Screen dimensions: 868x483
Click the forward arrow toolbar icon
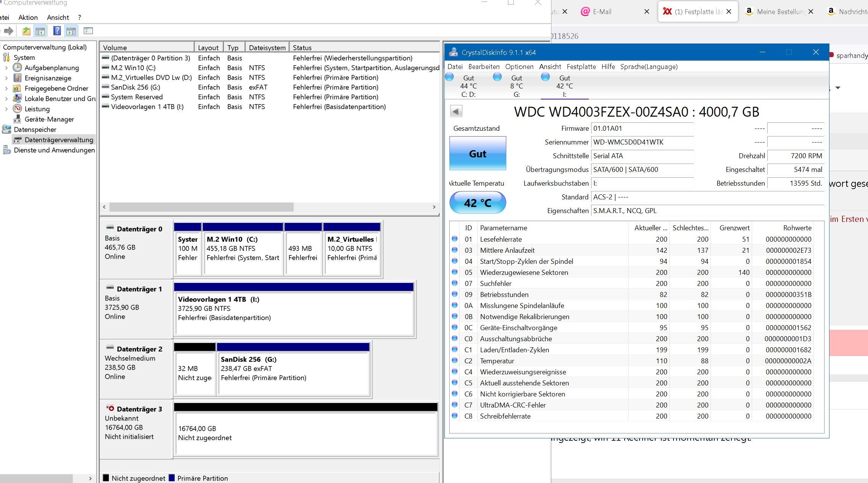click(x=9, y=31)
